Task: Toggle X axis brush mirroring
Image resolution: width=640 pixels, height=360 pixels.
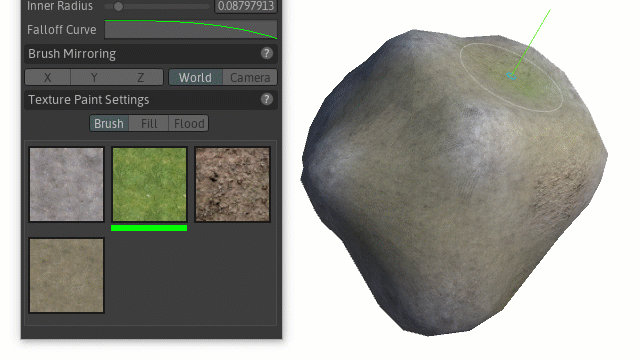Action: [x=48, y=78]
